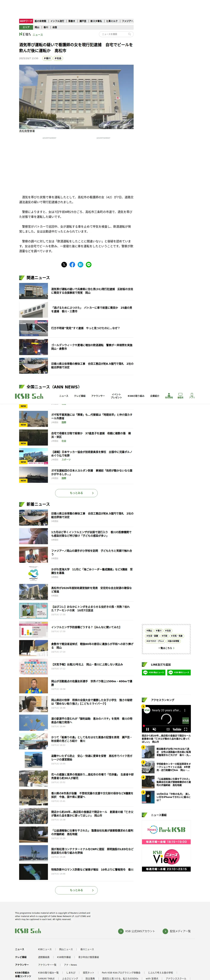Screen dimensions: 210x980
Task: Open video on YouTube via YouTube logo
Action: click(177, 729)
